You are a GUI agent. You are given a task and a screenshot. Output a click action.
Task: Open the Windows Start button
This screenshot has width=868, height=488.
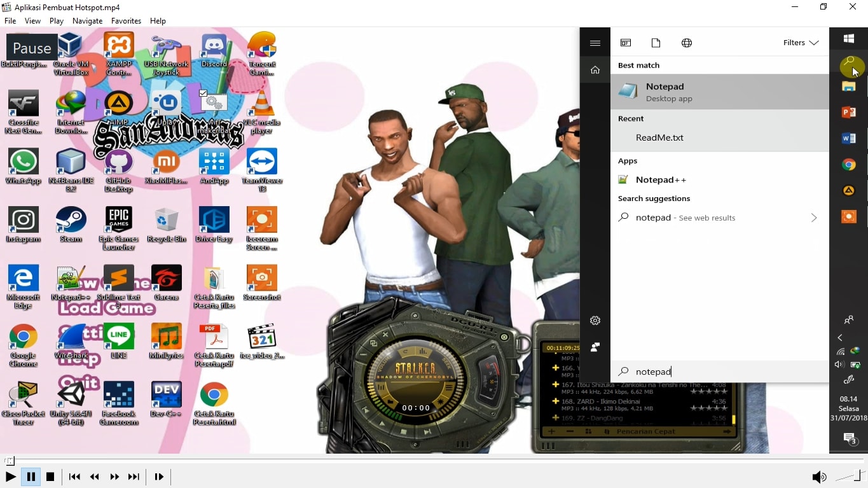[848, 39]
